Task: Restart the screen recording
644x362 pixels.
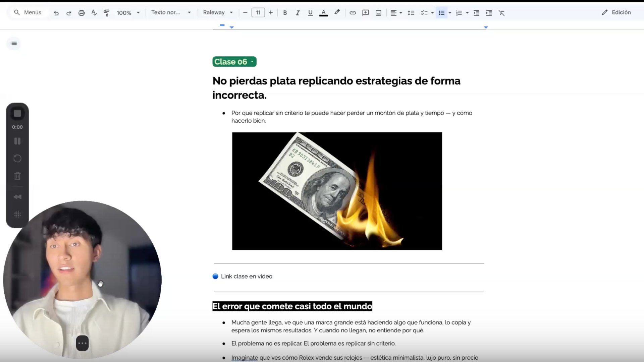Action: [x=17, y=159]
